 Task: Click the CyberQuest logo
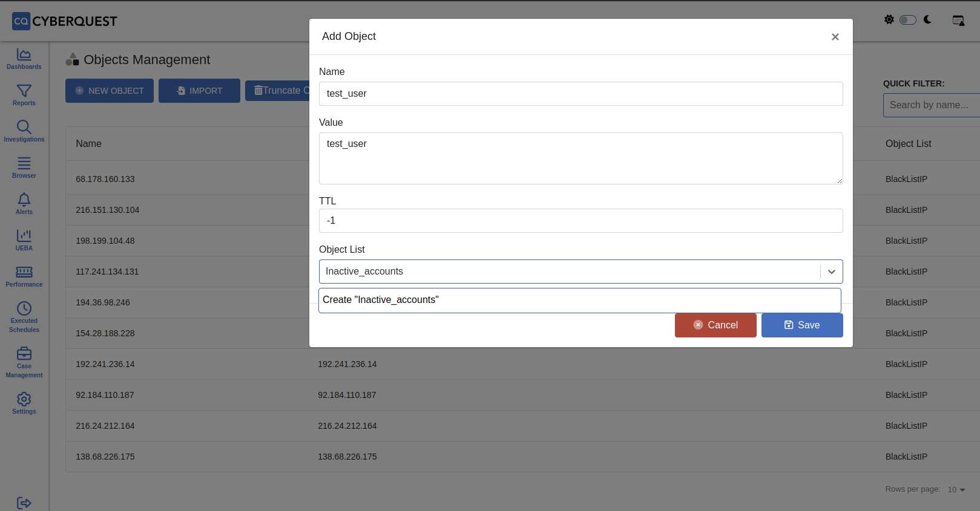(65, 21)
